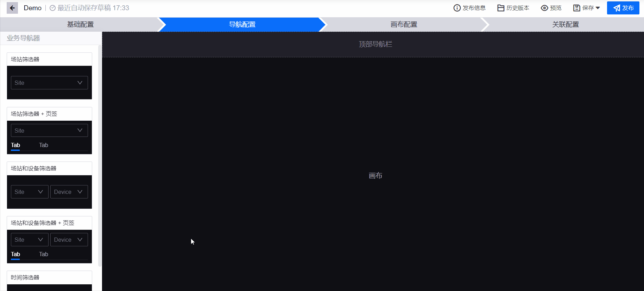The width and height of the screenshot is (644, 291).
Task: Switch to the 基础配置 step
Action: pyautogui.click(x=80, y=24)
